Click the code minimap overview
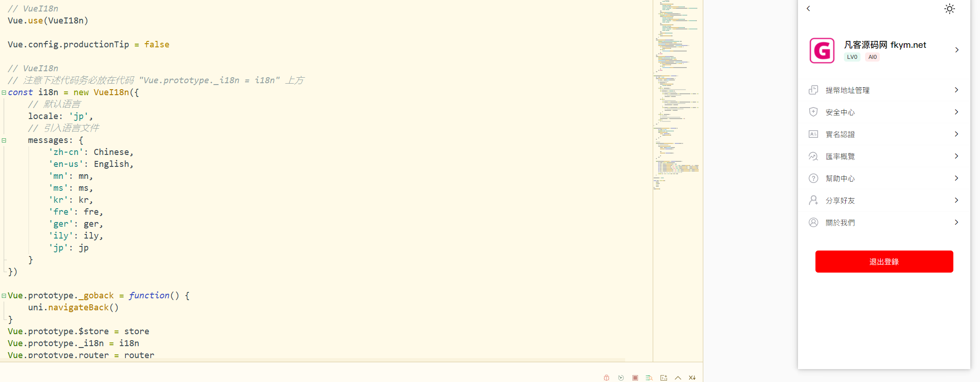980x382 pixels. [678, 92]
